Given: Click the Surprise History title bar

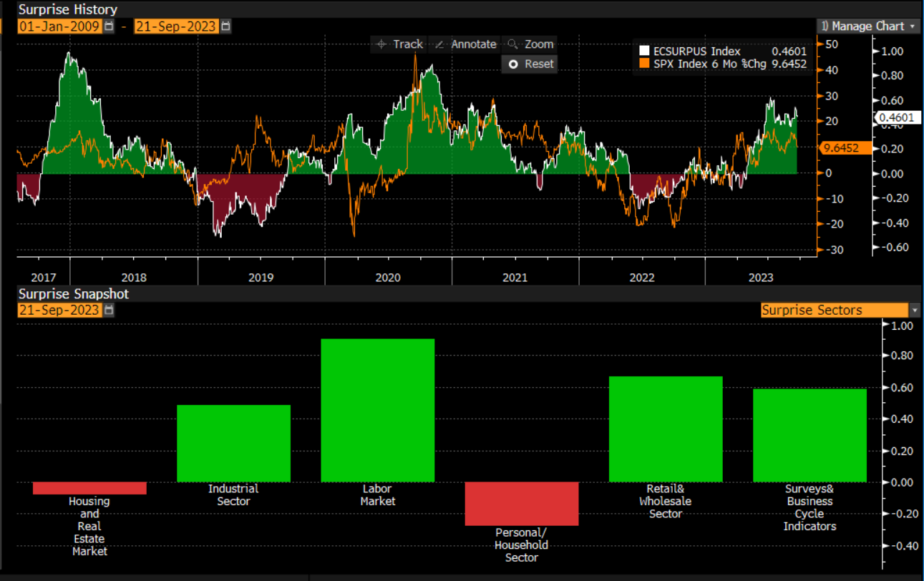Looking at the screenshot, I should point(68,9).
